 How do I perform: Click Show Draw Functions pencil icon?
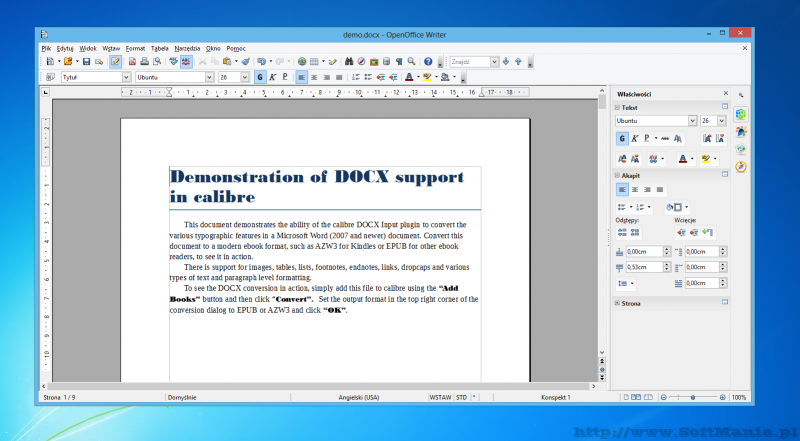(x=333, y=62)
